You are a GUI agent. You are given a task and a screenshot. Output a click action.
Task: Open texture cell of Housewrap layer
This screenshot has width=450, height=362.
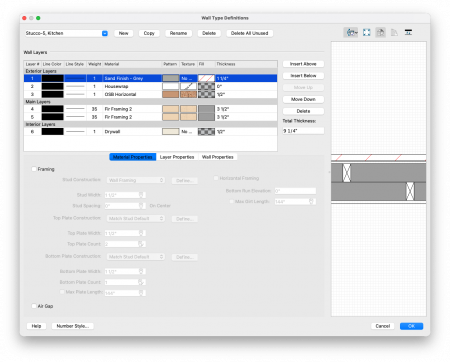(188, 86)
